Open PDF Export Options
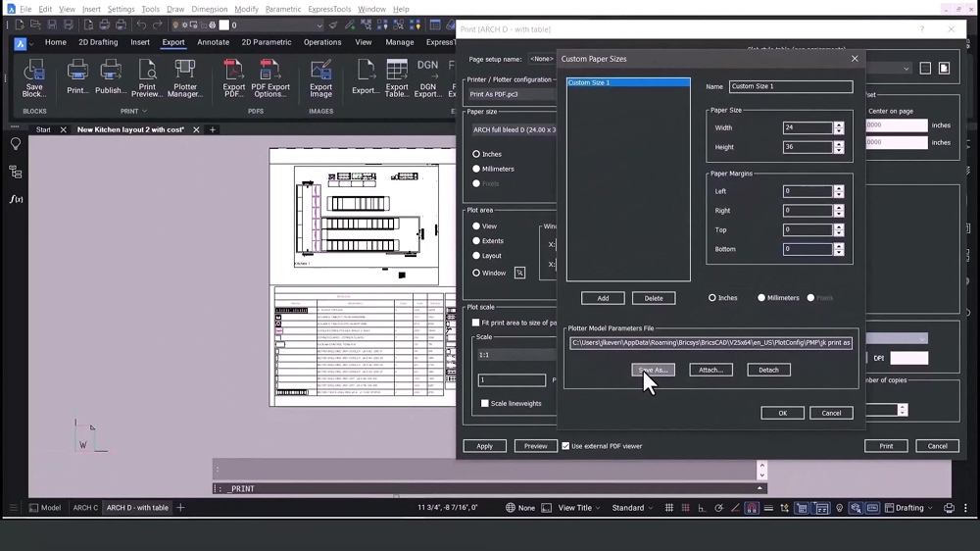The height and width of the screenshot is (551, 980). pos(270,78)
